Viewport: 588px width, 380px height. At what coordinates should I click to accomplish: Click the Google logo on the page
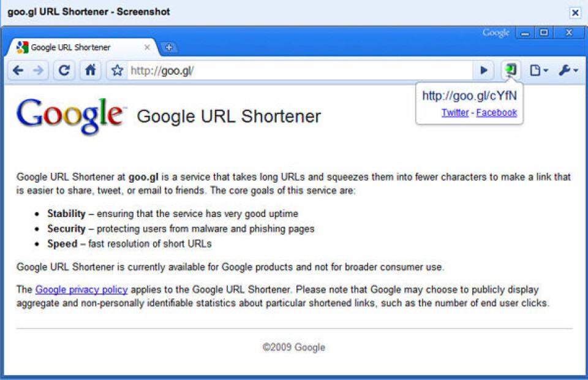70,116
